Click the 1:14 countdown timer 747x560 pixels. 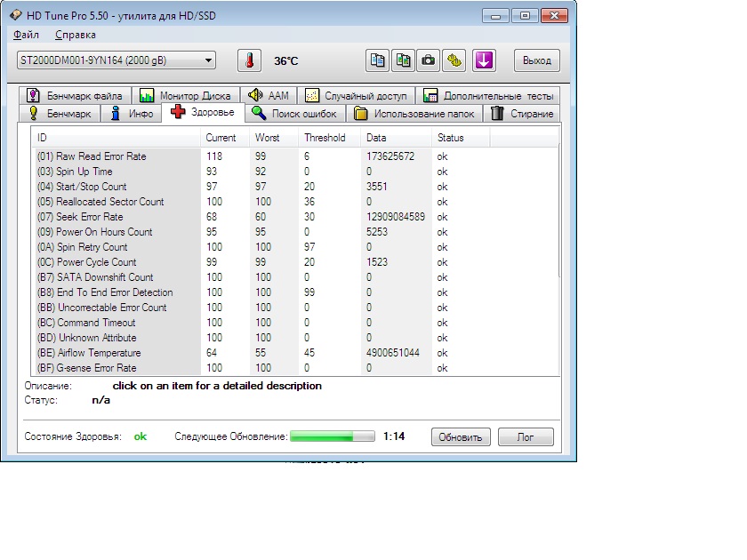[x=394, y=436]
